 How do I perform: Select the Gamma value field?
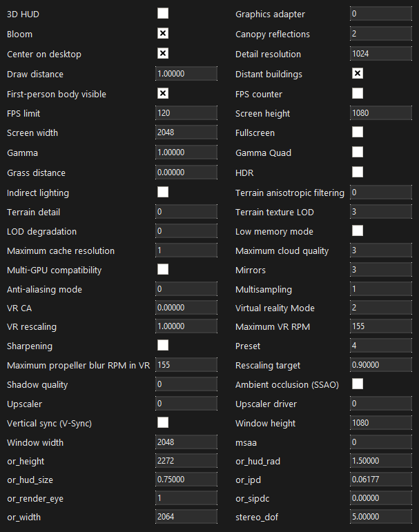point(186,152)
